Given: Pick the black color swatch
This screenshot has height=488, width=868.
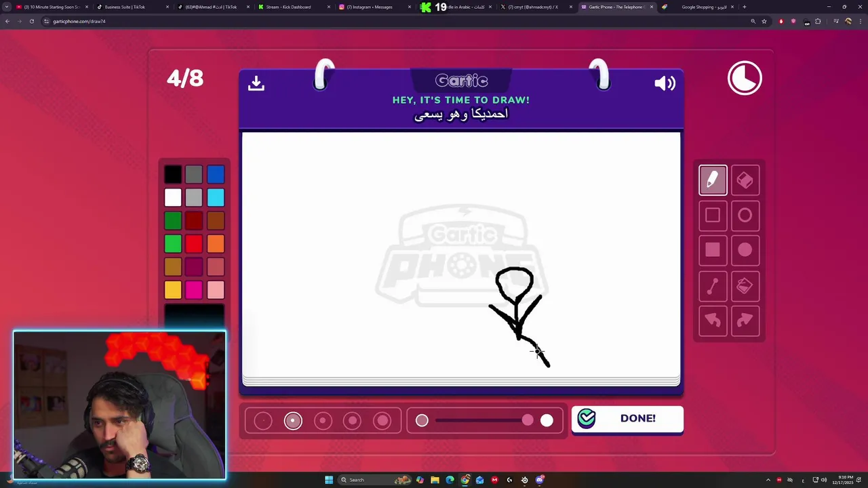Looking at the screenshot, I should tap(173, 175).
